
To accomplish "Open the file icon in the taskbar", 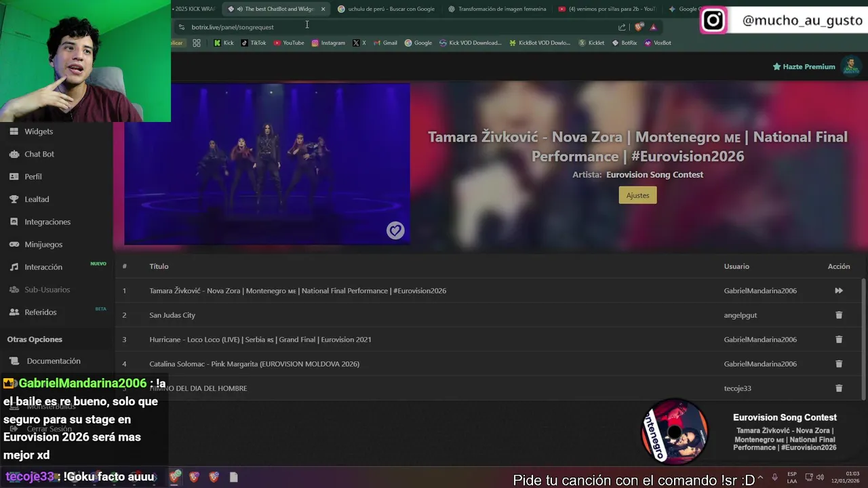I will tap(233, 477).
